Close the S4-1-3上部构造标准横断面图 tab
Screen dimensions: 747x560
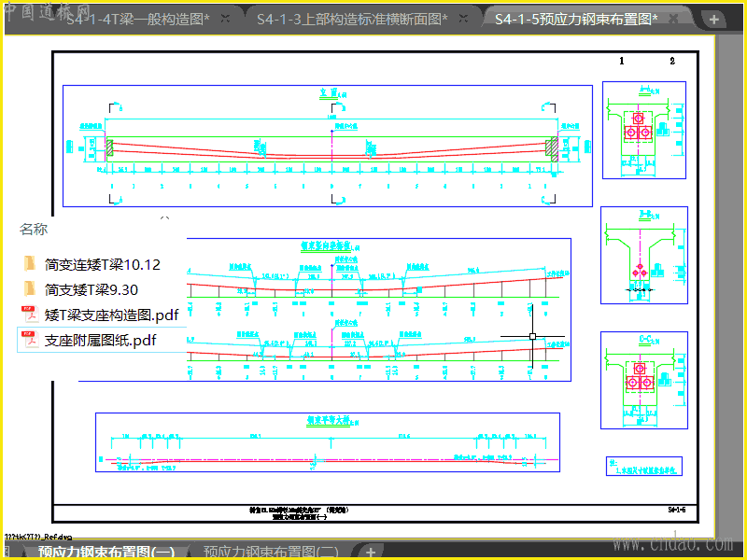(463, 19)
